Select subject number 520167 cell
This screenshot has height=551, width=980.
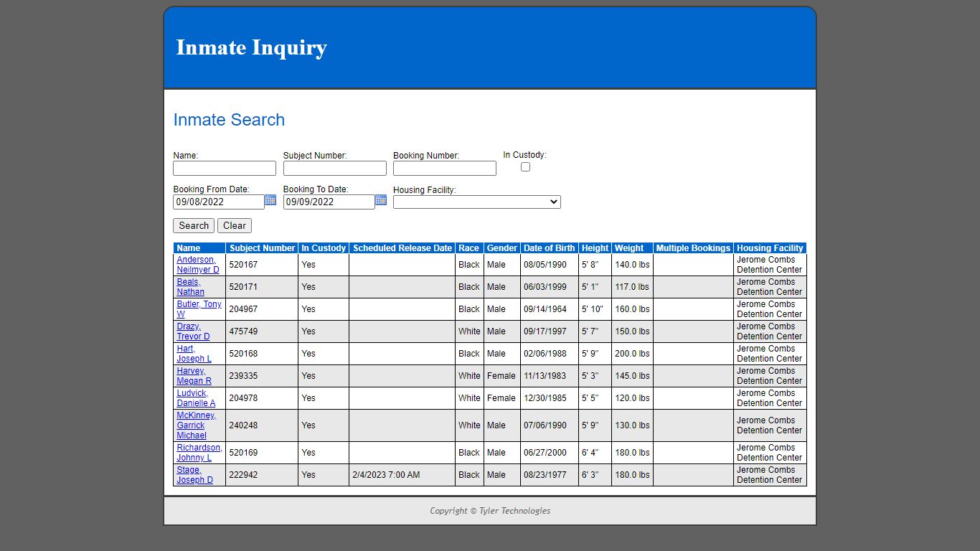pos(262,265)
